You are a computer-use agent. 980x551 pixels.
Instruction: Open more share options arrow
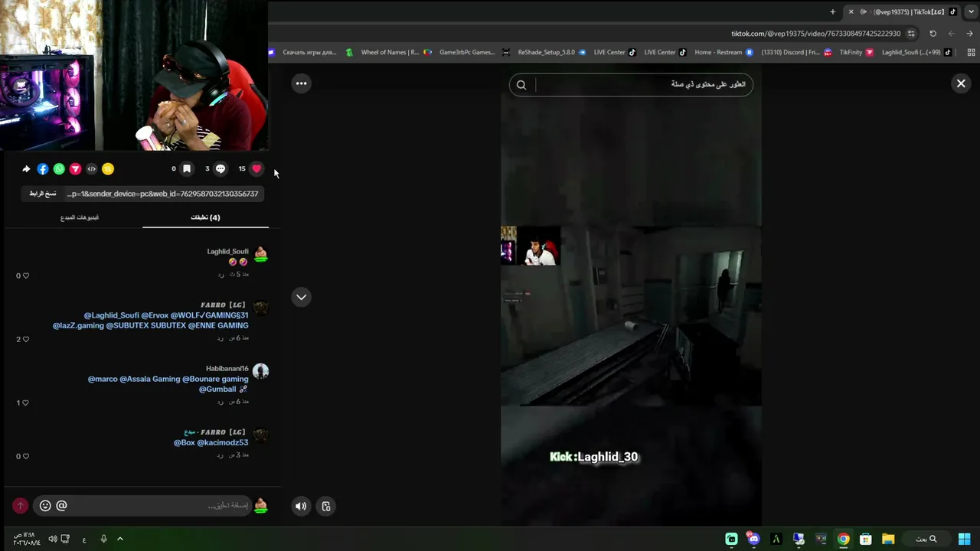pyautogui.click(x=26, y=169)
